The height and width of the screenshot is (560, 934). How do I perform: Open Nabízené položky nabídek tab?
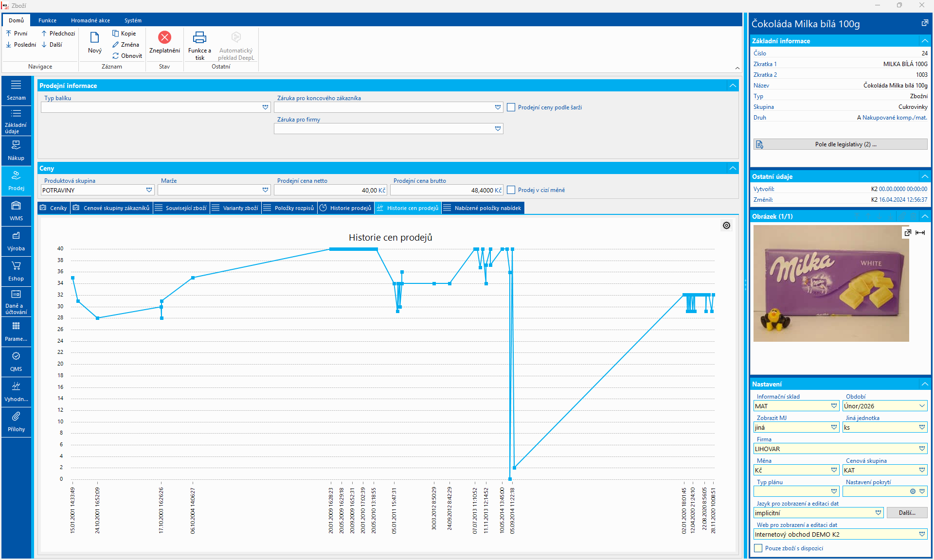click(x=483, y=208)
